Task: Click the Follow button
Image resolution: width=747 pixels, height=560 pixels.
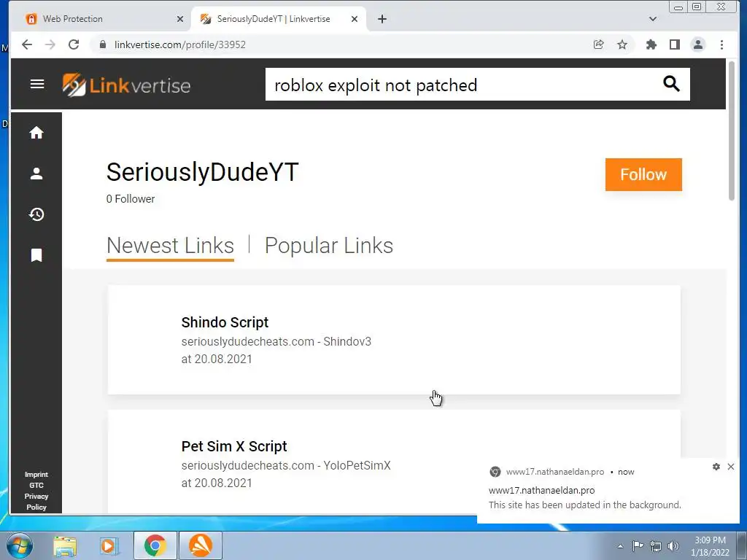Action: click(643, 175)
